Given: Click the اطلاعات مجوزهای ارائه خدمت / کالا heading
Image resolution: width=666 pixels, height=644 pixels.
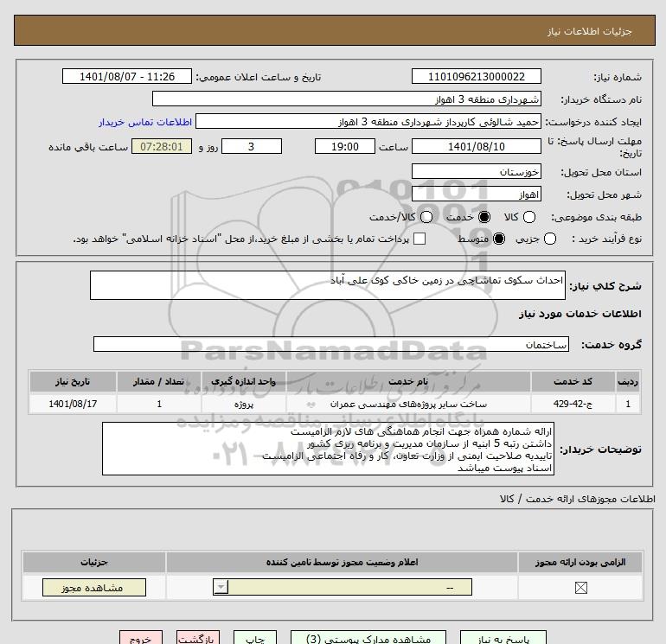Looking at the screenshot, I should 577,499.
